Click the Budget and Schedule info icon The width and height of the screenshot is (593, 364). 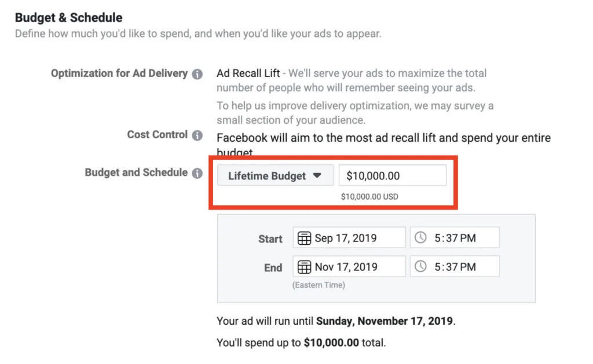(198, 172)
